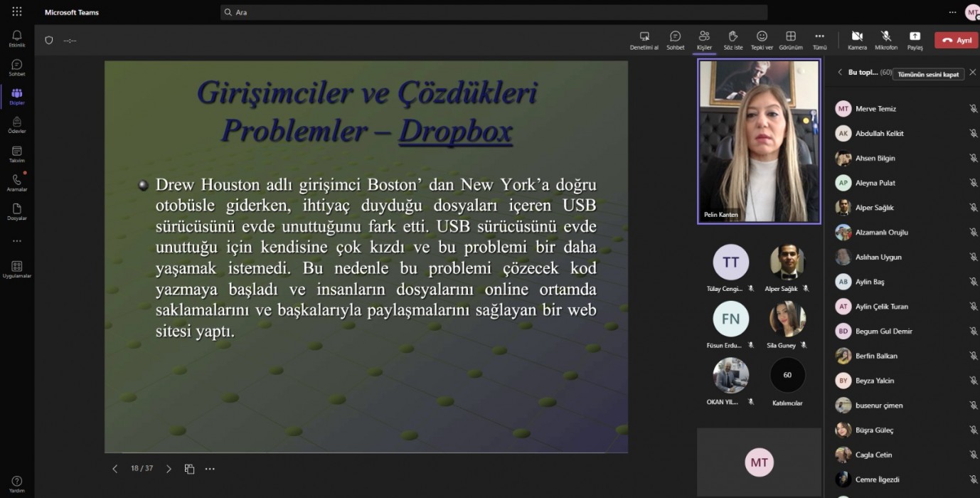
Task: Show more apps ellipsis in sidebar
Action: click(x=17, y=241)
